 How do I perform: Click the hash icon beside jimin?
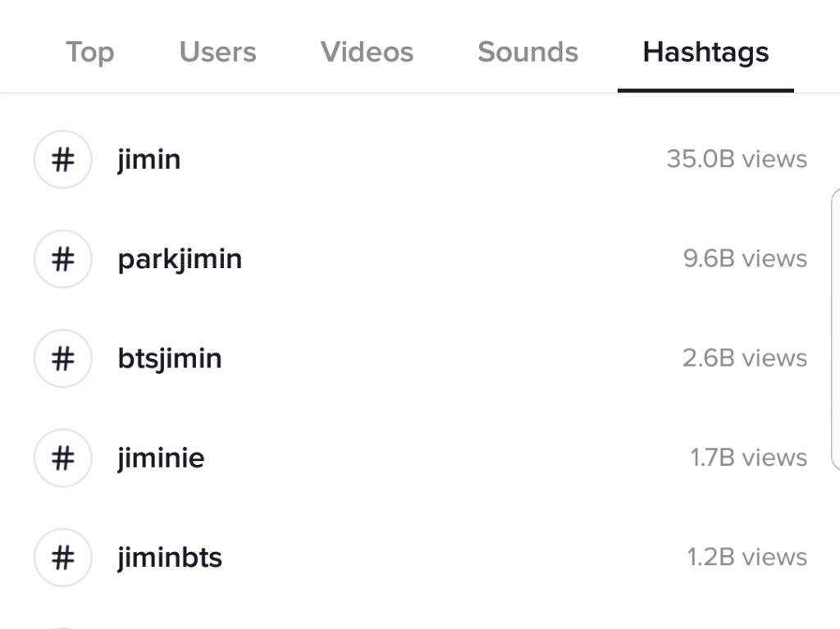pyautogui.click(x=62, y=159)
